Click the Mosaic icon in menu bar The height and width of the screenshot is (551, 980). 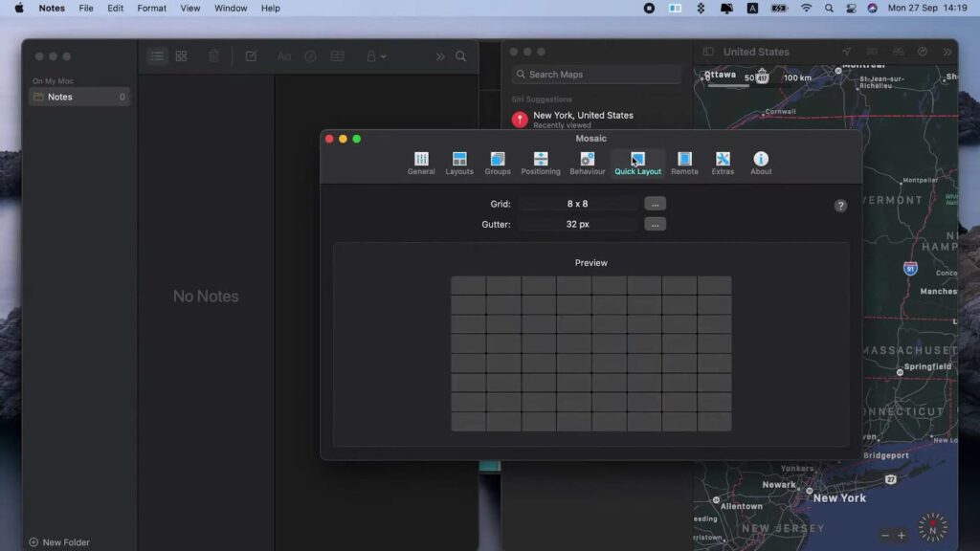[x=675, y=8]
